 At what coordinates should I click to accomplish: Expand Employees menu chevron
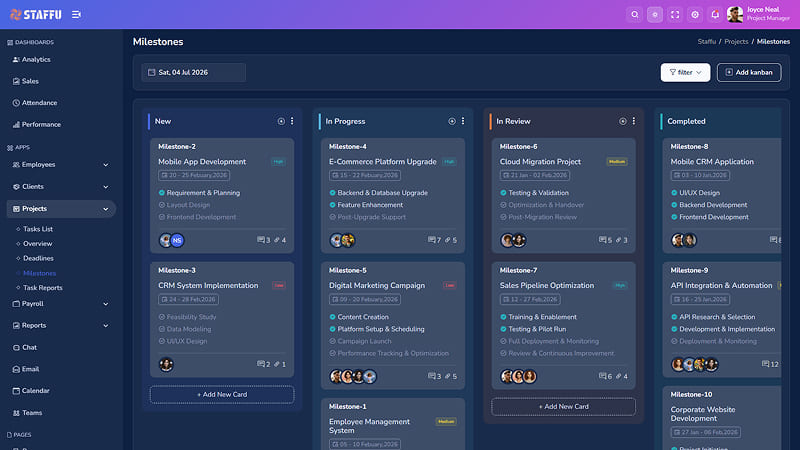point(106,165)
